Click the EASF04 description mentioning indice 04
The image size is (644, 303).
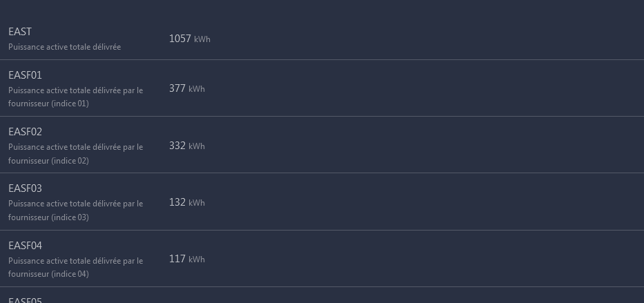(75, 267)
